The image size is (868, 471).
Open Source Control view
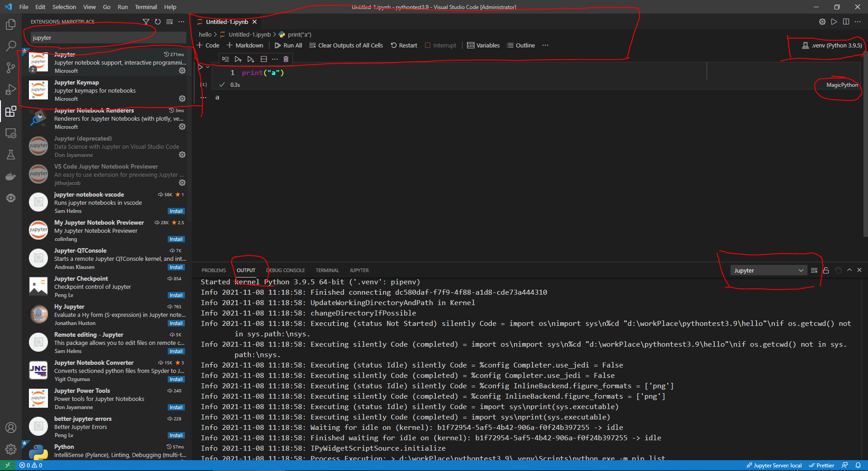coord(11,67)
